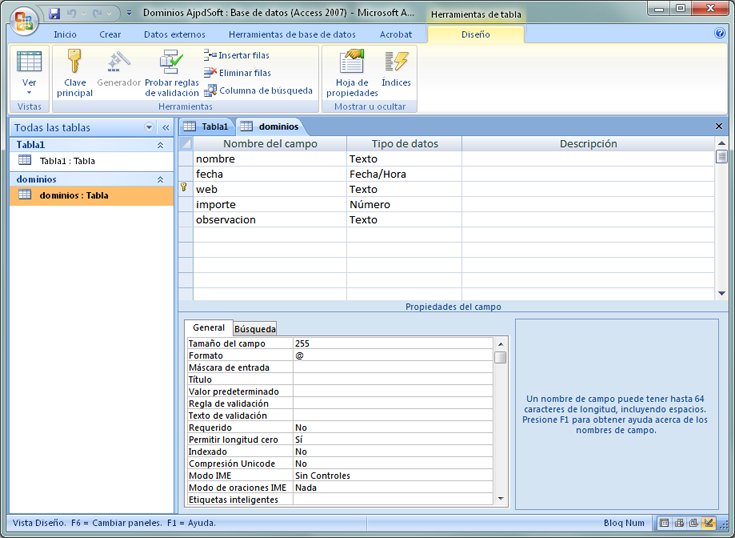Viewport: 735px width, 538px height.
Task: Select Tabla1 : Tabla in navigation pane
Action: (67, 160)
